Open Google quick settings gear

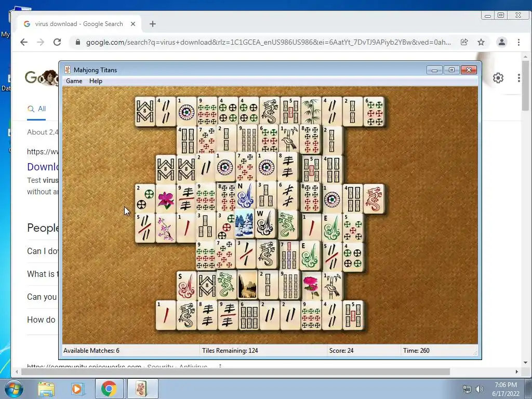[498, 78]
